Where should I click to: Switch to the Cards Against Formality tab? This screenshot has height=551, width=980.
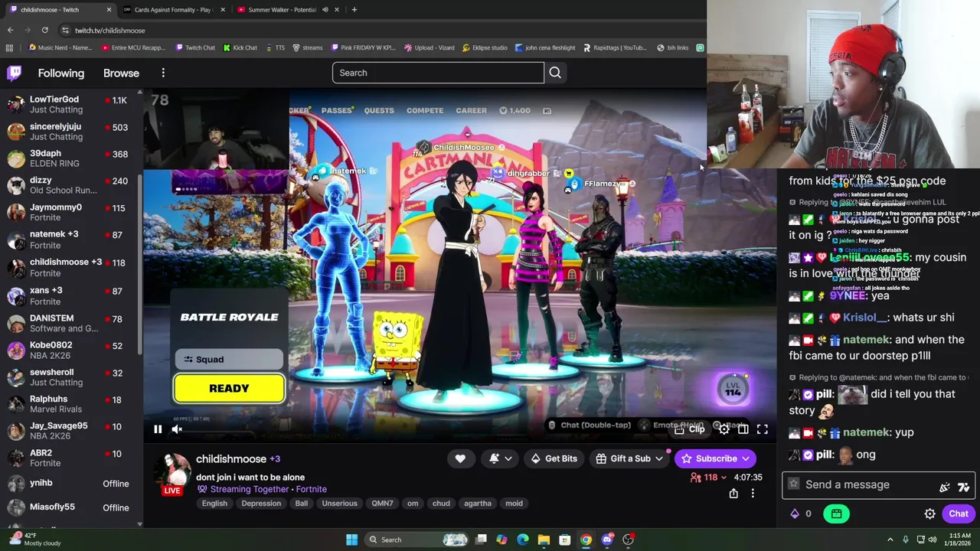click(x=173, y=10)
